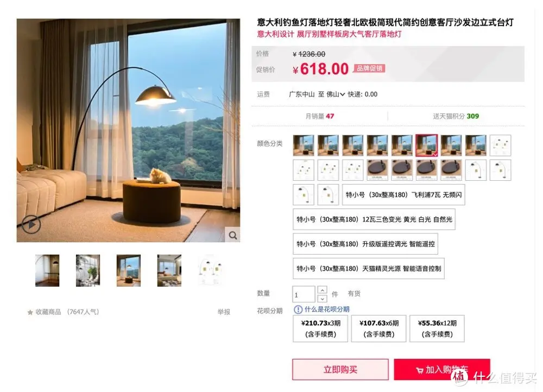Screen dimensions: 543x392
Task: Pick the first dark lamp base swatch
Action: (x=377, y=170)
